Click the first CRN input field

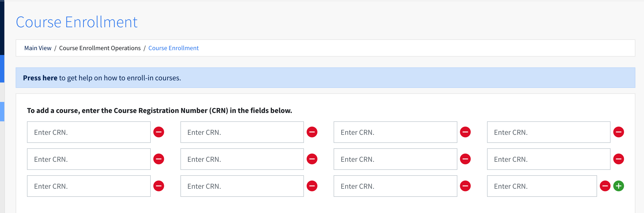88,132
